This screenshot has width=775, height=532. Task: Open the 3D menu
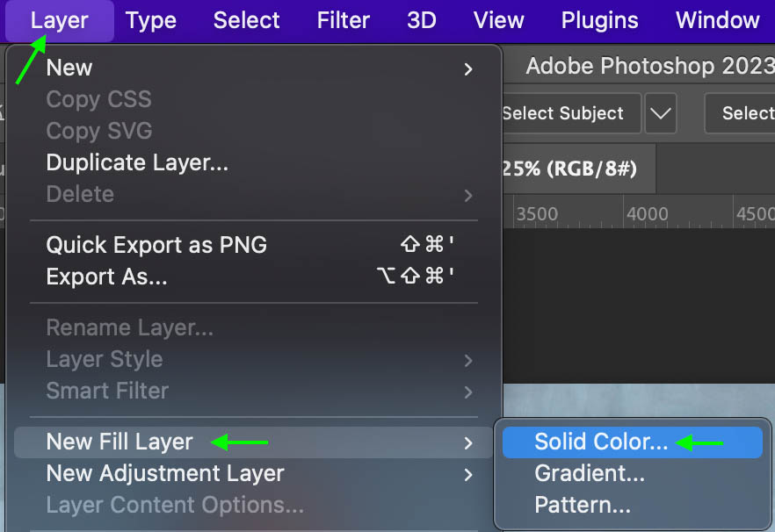(422, 20)
